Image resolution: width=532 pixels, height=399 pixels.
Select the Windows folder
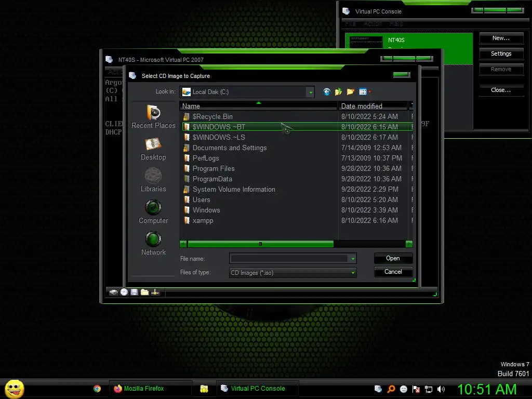(206, 210)
